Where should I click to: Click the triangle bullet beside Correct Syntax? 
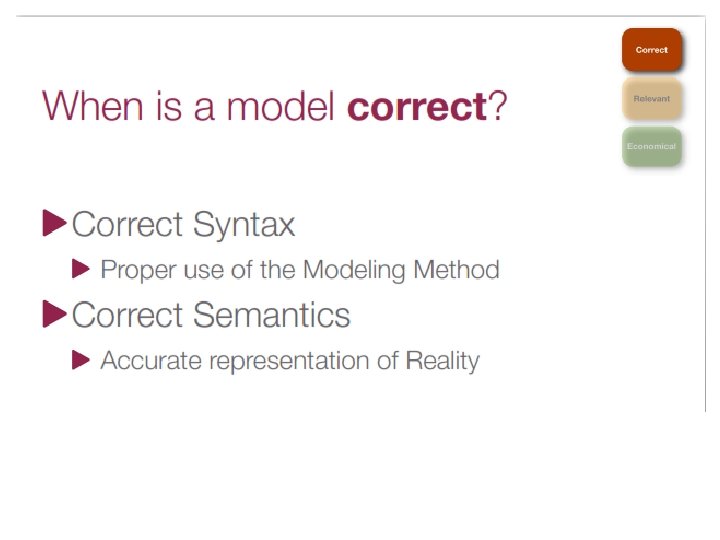pos(55,223)
